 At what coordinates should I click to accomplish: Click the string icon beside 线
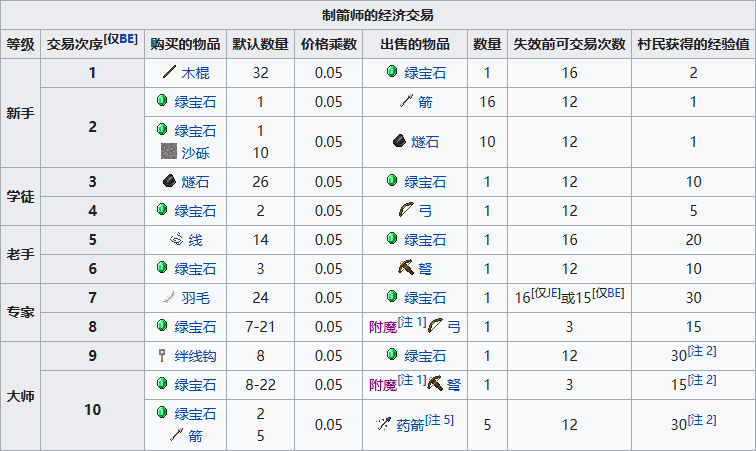(x=175, y=240)
